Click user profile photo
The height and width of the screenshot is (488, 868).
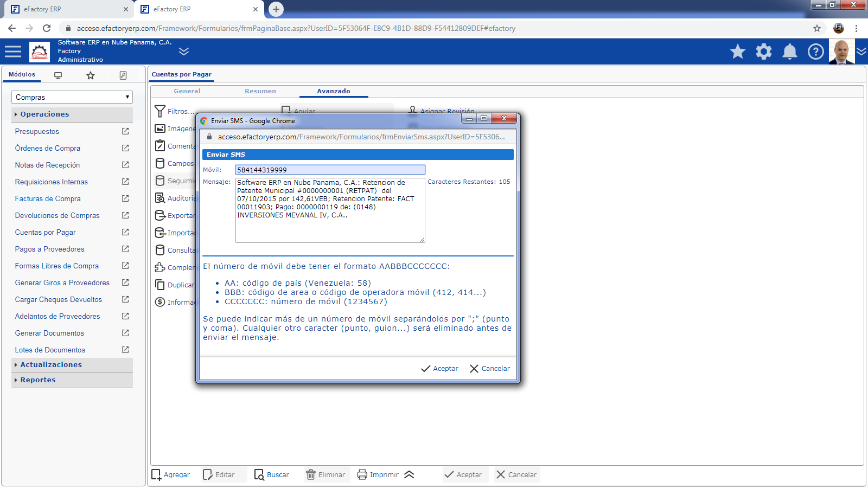click(x=841, y=52)
